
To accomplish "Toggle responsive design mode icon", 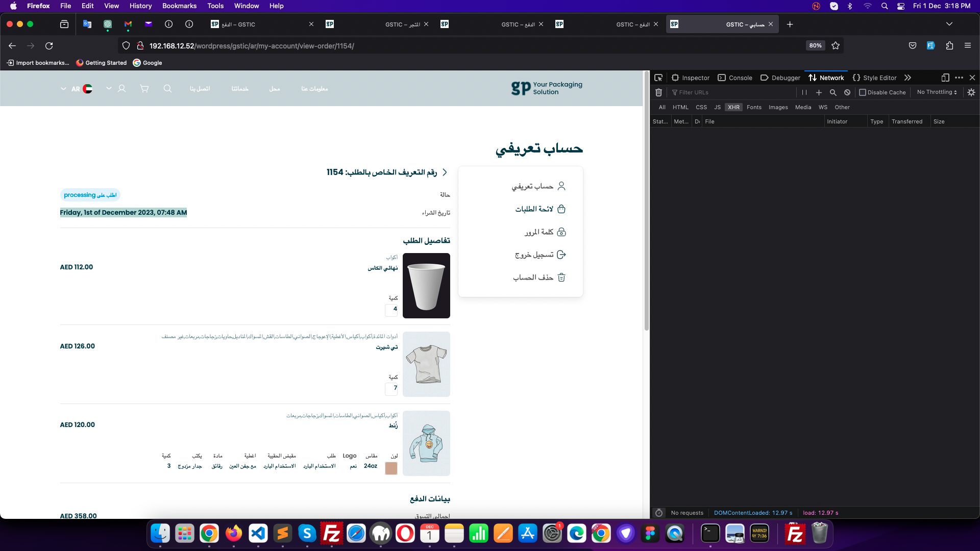I will (x=945, y=78).
